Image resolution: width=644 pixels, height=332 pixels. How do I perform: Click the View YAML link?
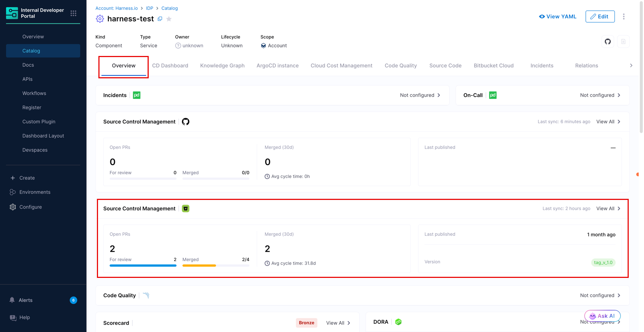558,16
